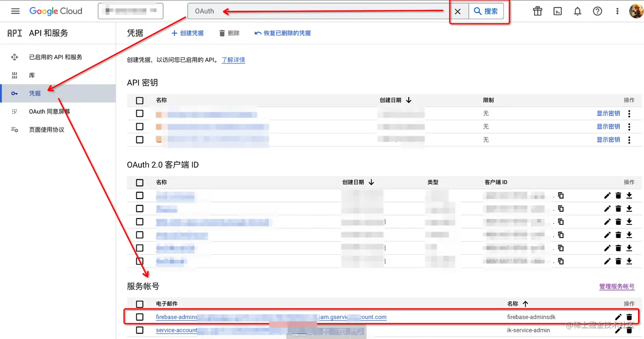Viewport: 644px width, 339px height.
Task: Click the 类型 column header
Action: (433, 182)
